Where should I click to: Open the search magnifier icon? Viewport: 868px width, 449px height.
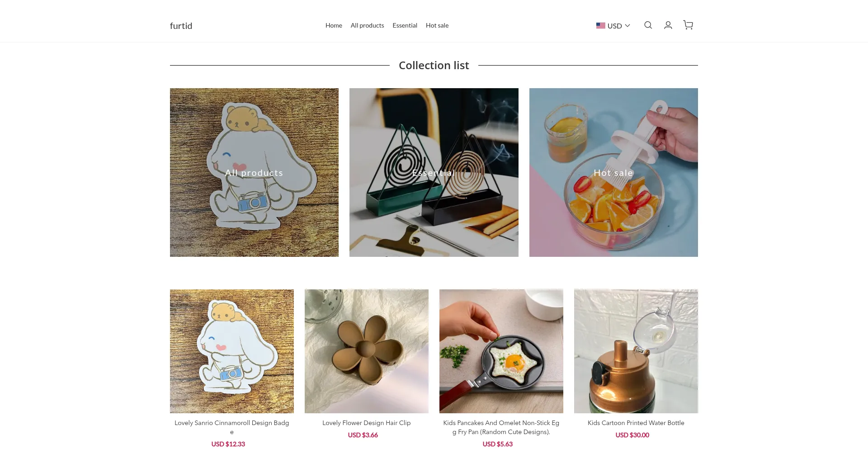[x=648, y=25]
